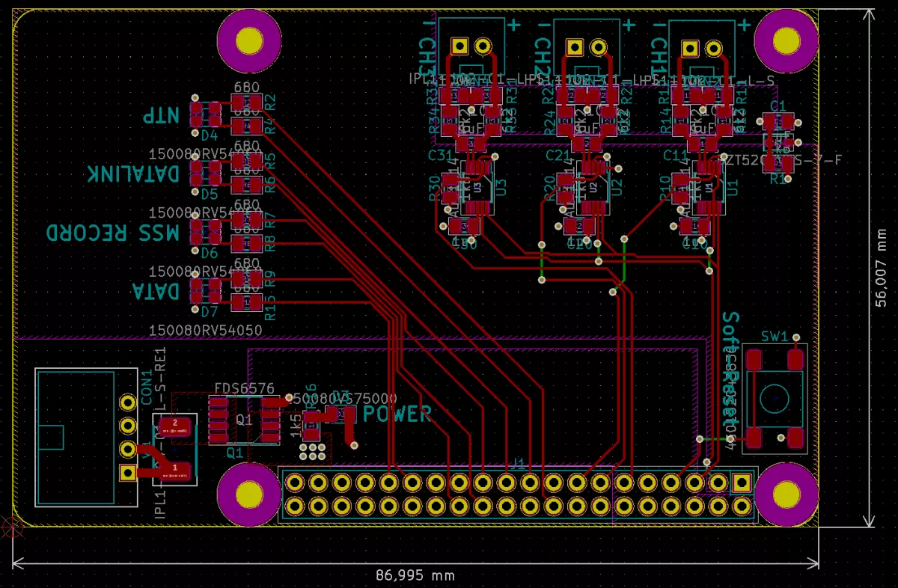
Task: Select the SW1 push button footprint
Action: point(775,398)
